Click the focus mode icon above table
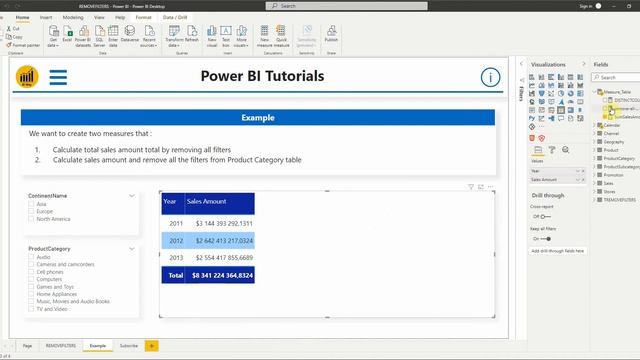Screen dimensions: 640x360 pyautogui.click(x=481, y=187)
